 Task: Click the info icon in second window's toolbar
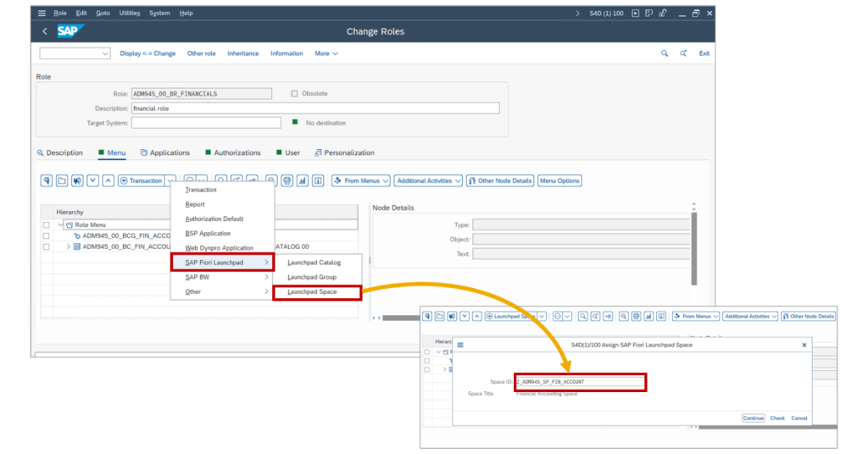coord(661,316)
